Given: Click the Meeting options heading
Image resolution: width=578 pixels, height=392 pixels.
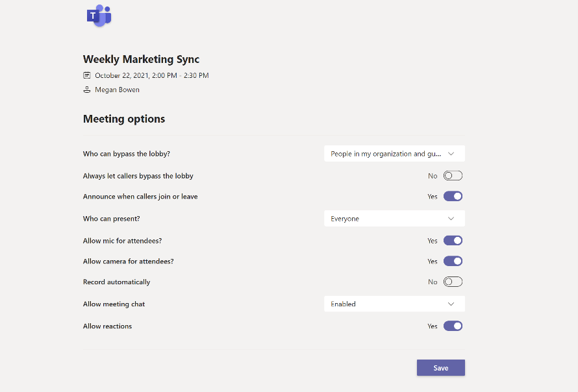Looking at the screenshot, I should pos(124,119).
